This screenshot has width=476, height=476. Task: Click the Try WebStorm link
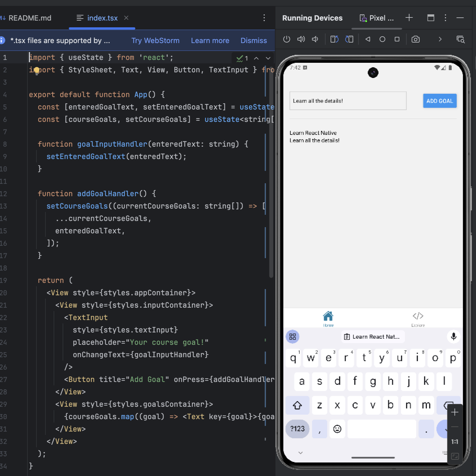[155, 41]
